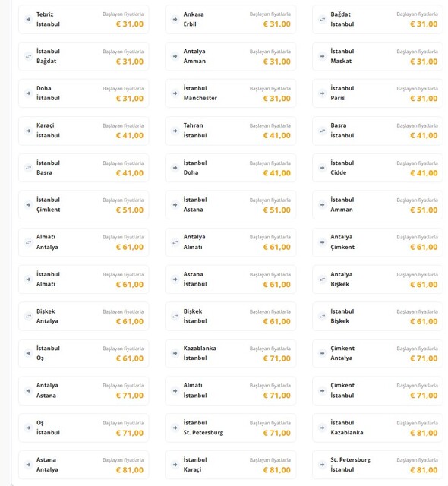The image size is (448, 486).
Task: Open the Astana Antalya flight offer
Action: (x=84, y=465)
